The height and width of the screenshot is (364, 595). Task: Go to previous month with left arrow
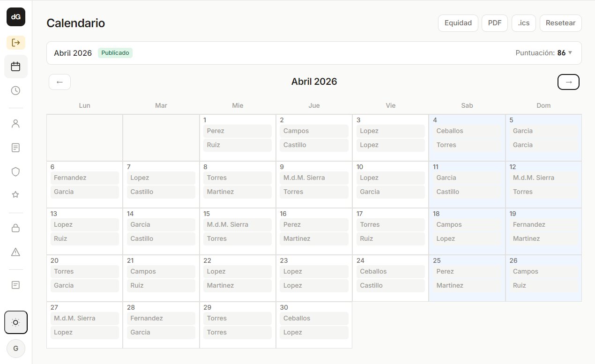click(x=59, y=82)
